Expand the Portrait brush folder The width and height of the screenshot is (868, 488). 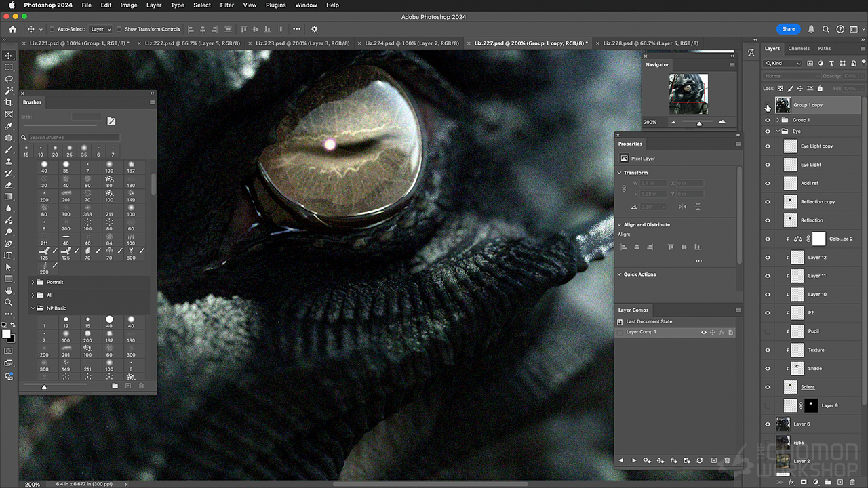point(32,282)
